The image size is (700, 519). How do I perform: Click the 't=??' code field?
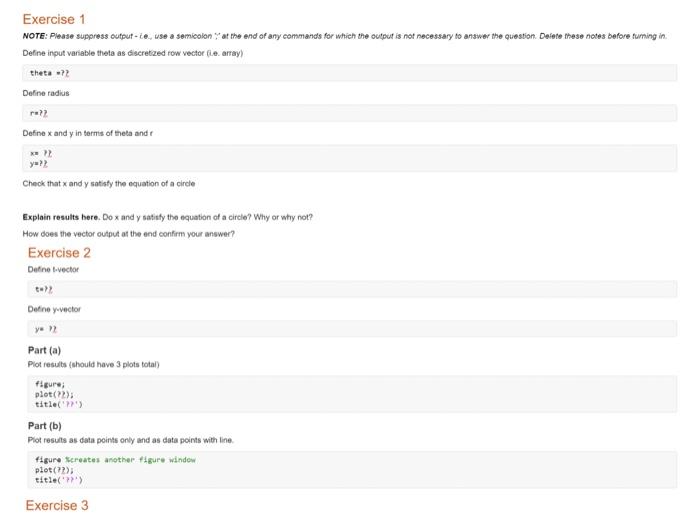point(352,289)
